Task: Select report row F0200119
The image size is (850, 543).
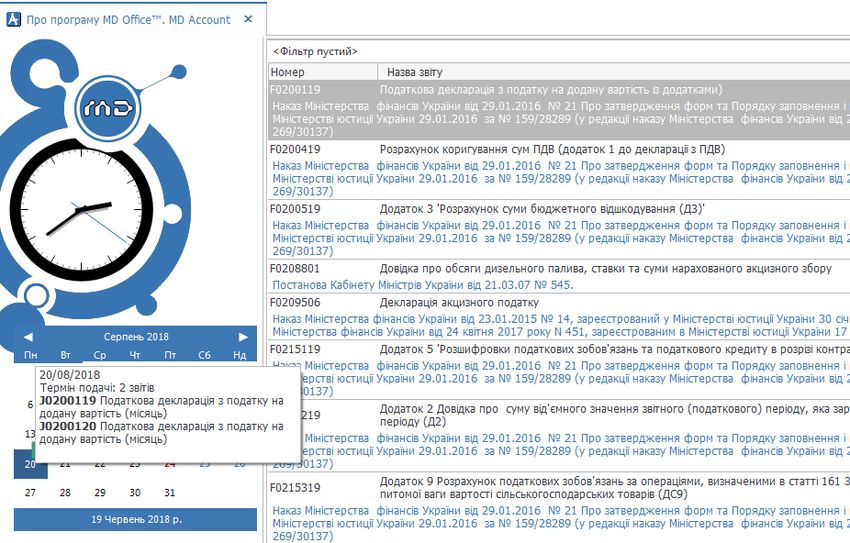Action: [559, 110]
